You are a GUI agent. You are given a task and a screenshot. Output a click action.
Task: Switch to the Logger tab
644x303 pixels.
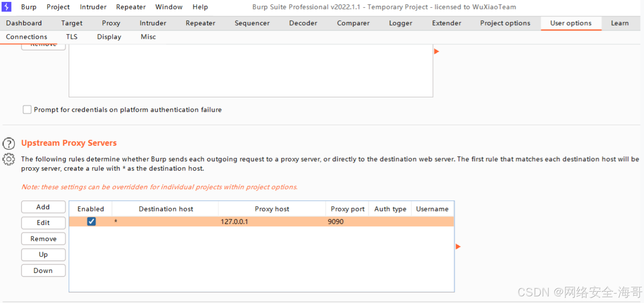coord(401,23)
